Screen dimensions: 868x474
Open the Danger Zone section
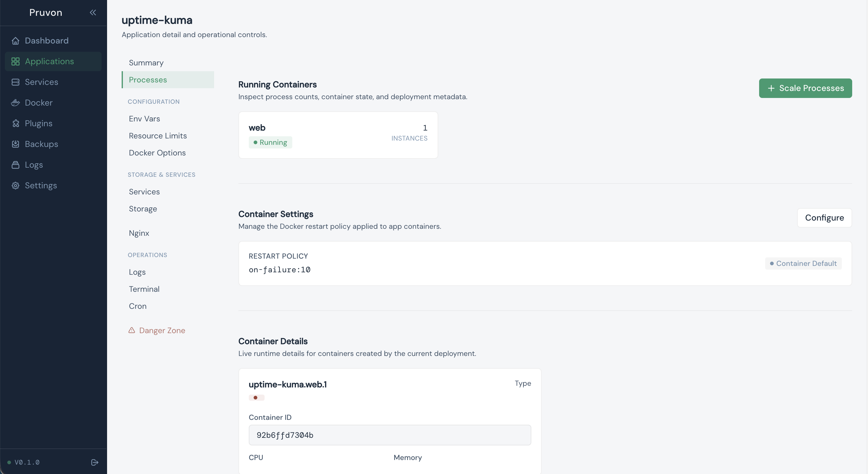click(x=168, y=330)
